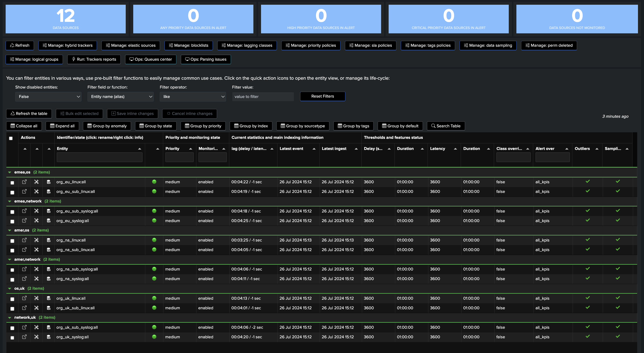
Task: Click tools icon for org_eu_sub_syslog:all row
Action: (37, 211)
